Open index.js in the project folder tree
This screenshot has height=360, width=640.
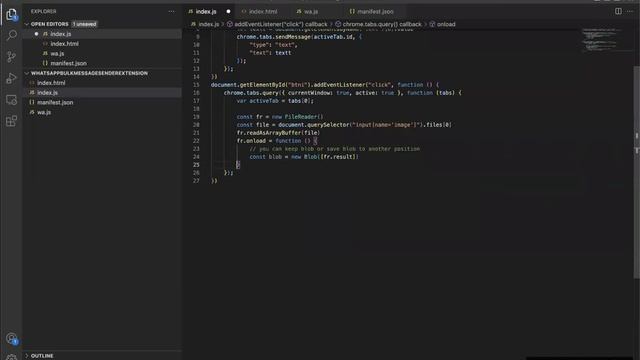[102, 93]
